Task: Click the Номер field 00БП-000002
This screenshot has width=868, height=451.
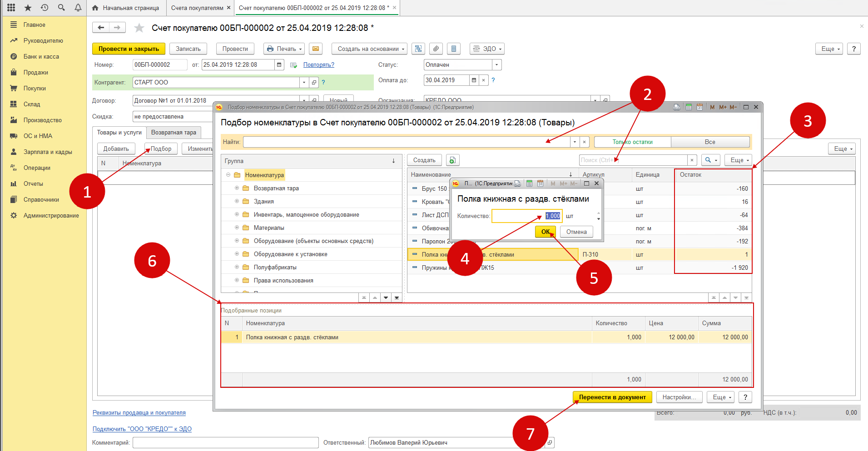Action: (160, 65)
